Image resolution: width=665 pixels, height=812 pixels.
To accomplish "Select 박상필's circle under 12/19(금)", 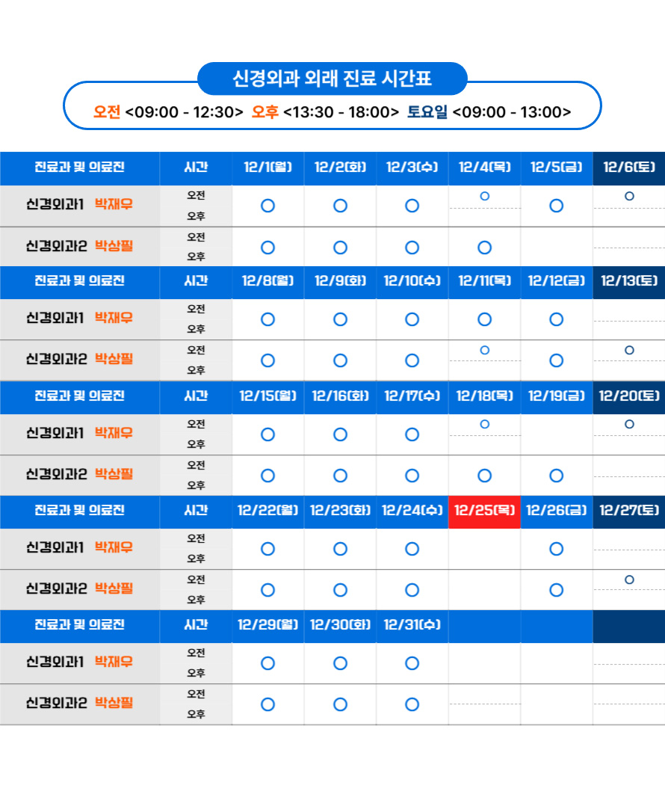I will tap(556, 476).
